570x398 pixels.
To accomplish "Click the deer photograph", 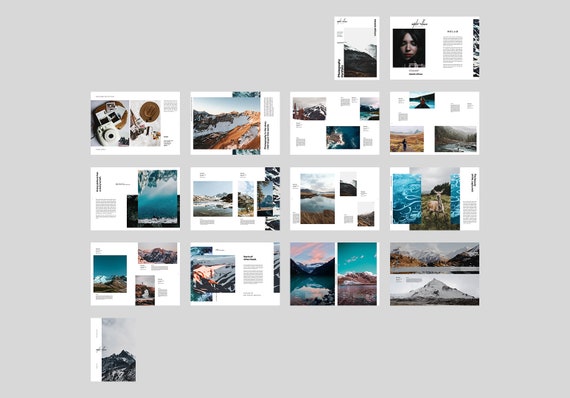I will click(x=435, y=199).
